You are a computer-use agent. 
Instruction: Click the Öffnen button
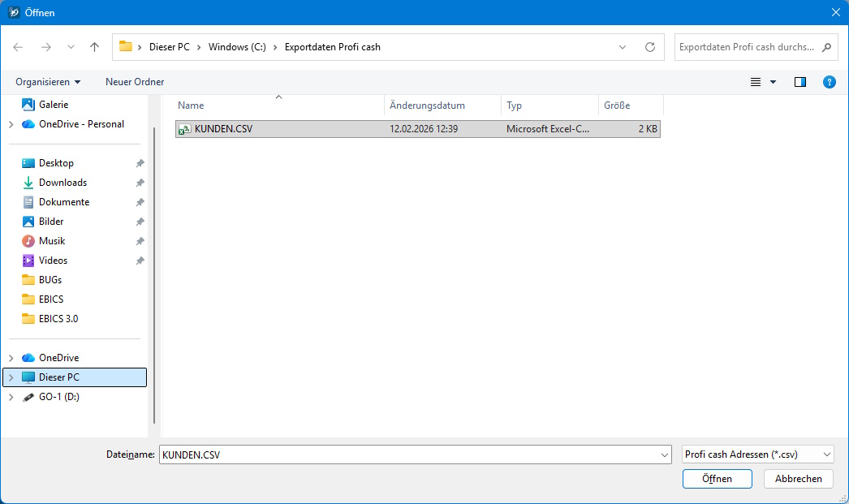(x=717, y=479)
